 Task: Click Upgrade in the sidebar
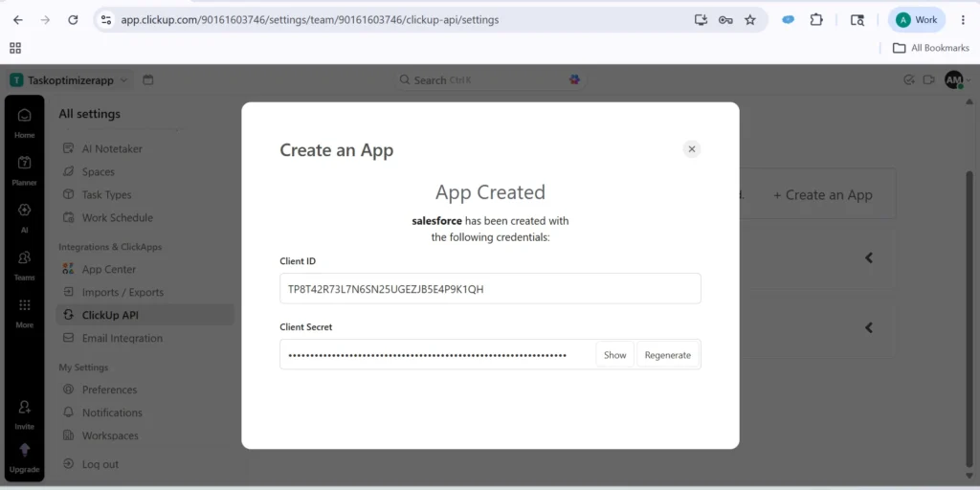(x=24, y=458)
